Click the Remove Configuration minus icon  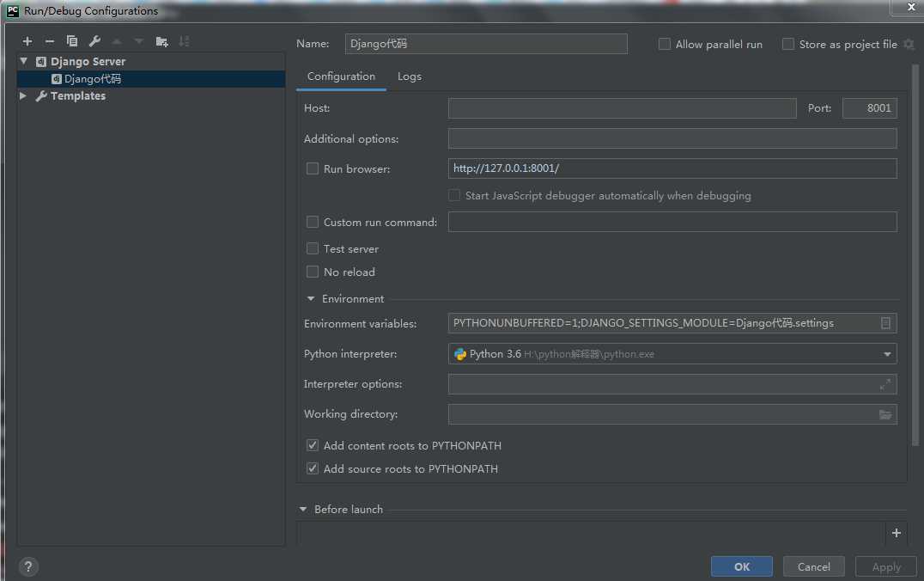pyautogui.click(x=49, y=41)
